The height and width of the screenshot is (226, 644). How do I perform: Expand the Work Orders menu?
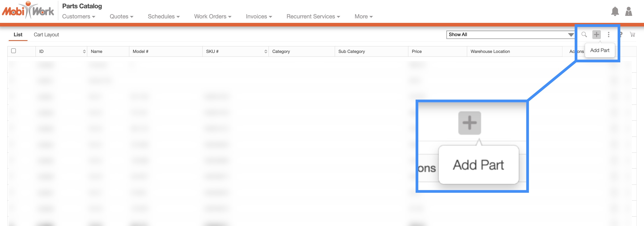(x=212, y=17)
